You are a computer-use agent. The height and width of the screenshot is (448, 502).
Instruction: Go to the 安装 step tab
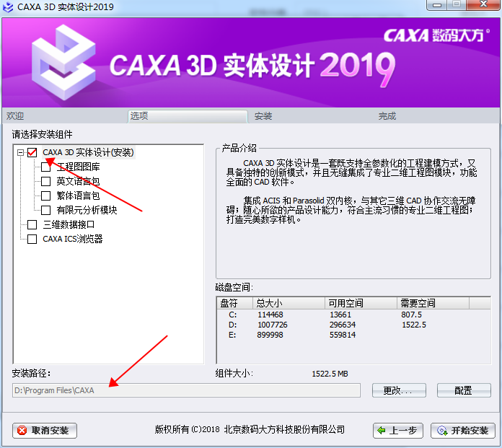pyautogui.click(x=263, y=116)
